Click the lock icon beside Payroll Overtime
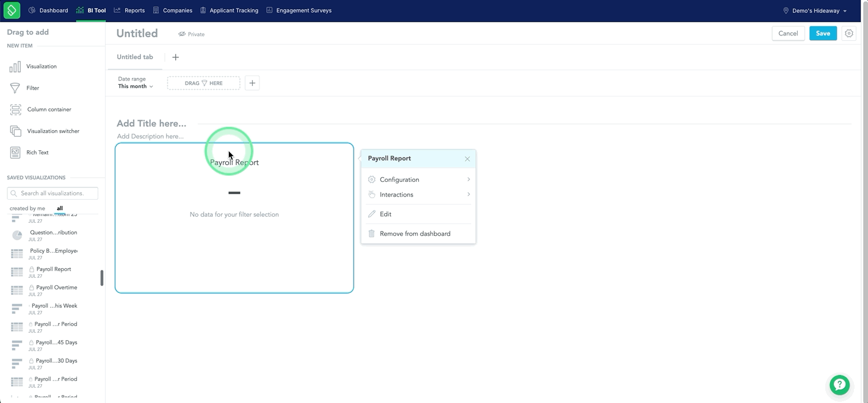The image size is (868, 403). [32, 288]
